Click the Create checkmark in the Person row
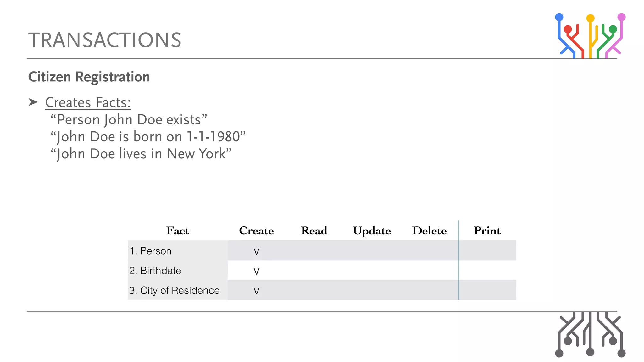The width and height of the screenshot is (644, 362). point(257,251)
